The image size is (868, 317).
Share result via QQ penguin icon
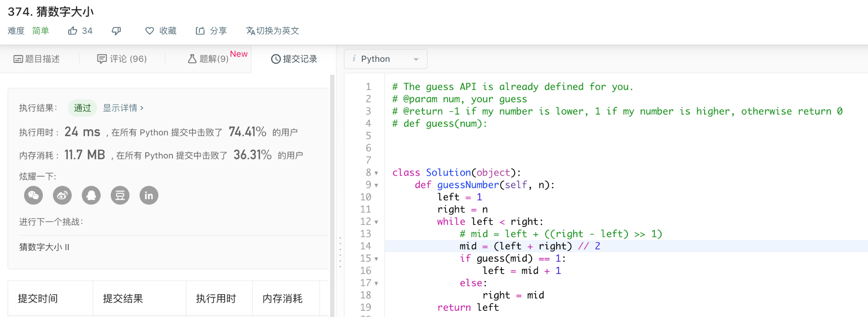[x=91, y=195]
